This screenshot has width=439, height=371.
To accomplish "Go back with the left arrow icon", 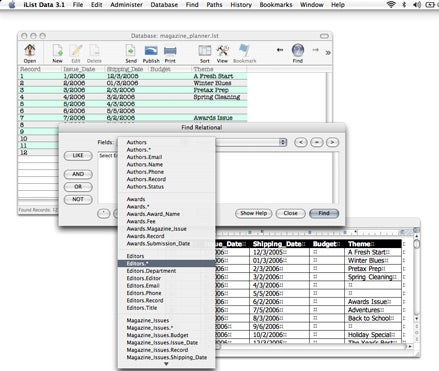I will pyautogui.click(x=280, y=50).
